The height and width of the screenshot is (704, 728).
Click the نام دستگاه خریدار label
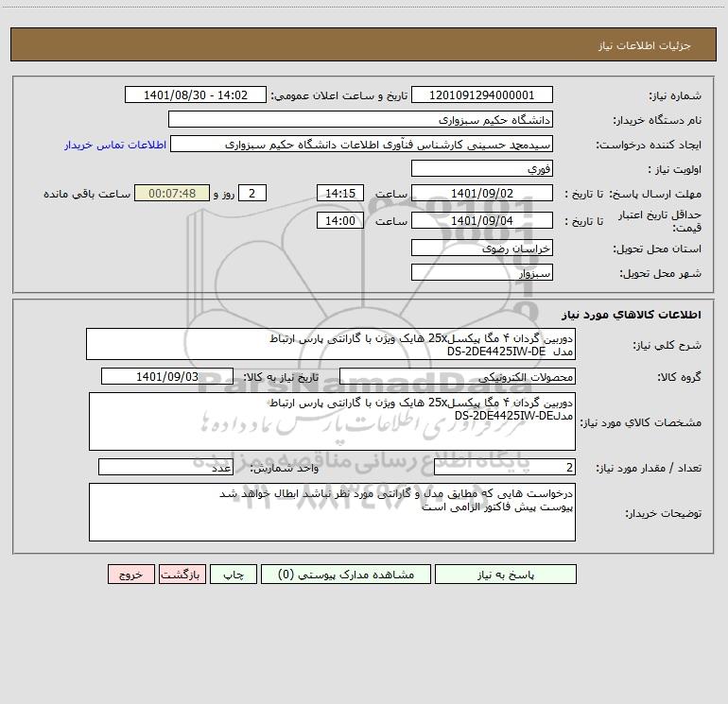(657, 120)
